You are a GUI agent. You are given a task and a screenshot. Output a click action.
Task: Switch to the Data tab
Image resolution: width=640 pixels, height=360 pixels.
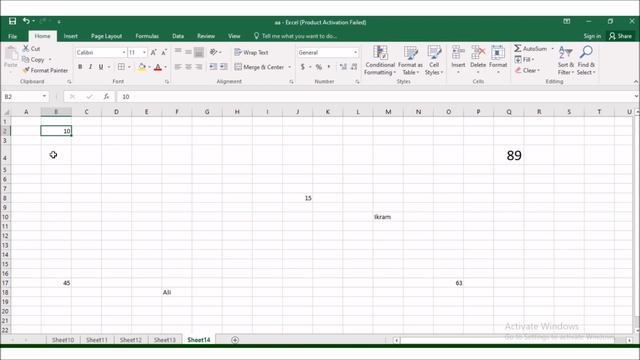[x=178, y=36]
